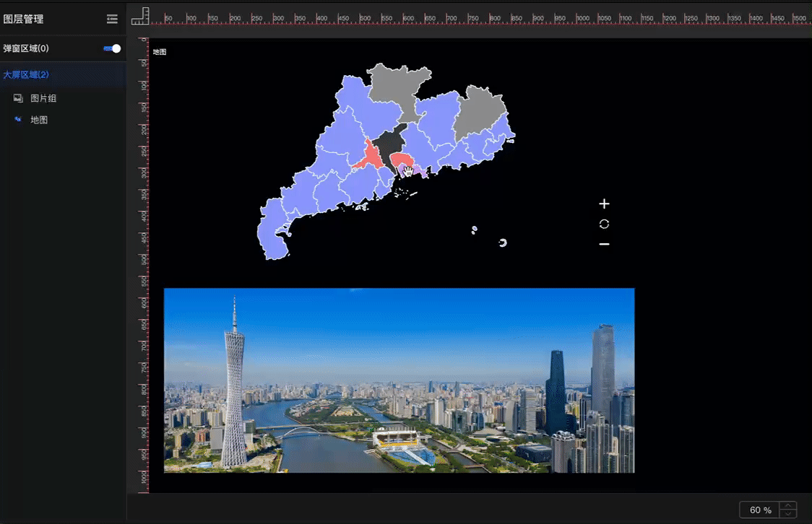
Task: Increase canvas zoom percentage with up arrow
Action: pyautogui.click(x=787, y=505)
